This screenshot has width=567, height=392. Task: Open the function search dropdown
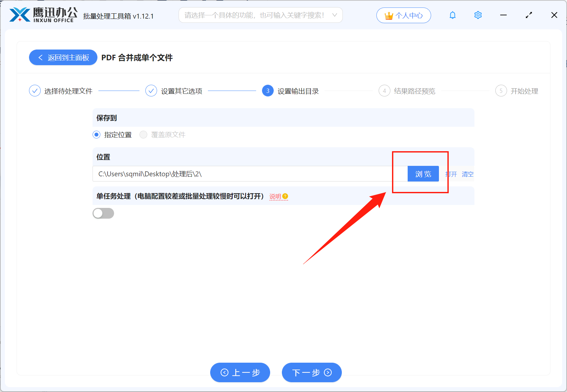pyautogui.click(x=257, y=15)
